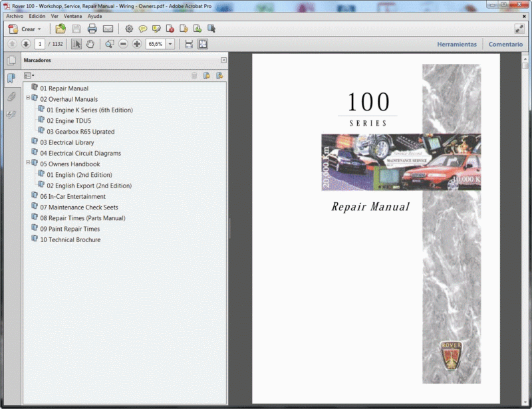
Task: Email the PDF using the envelope icon
Action: click(x=108, y=29)
